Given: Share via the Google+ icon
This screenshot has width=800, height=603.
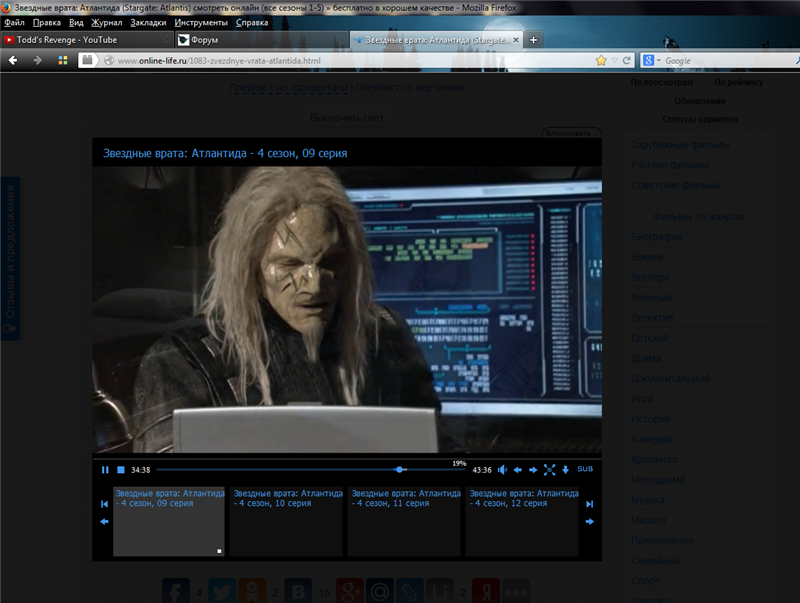Looking at the screenshot, I should click(350, 591).
